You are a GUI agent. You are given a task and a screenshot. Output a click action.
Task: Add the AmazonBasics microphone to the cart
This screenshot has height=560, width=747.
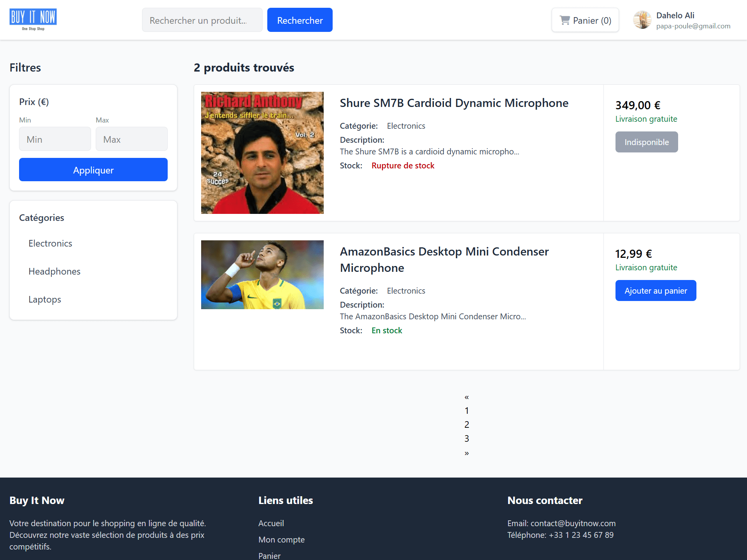coord(656,290)
